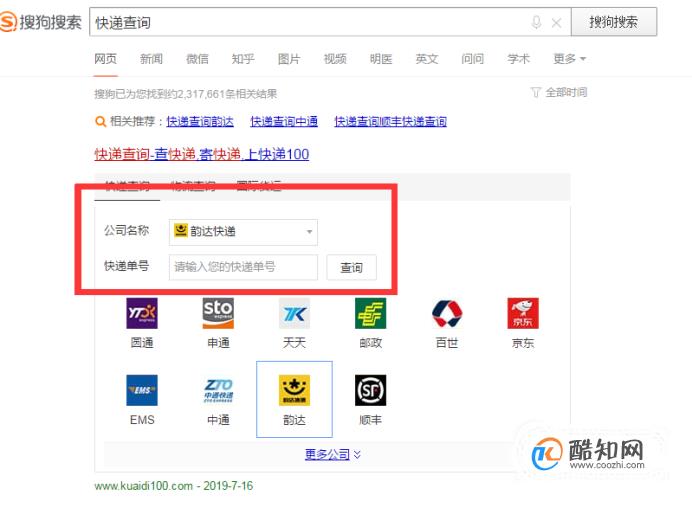Viewport: 692px width, 508px height.
Task: Click the 快递单号 tracking number input
Action: 243,267
